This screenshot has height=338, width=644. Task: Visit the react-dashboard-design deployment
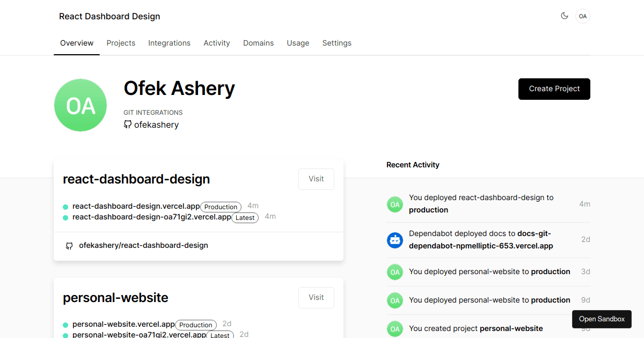tap(316, 179)
